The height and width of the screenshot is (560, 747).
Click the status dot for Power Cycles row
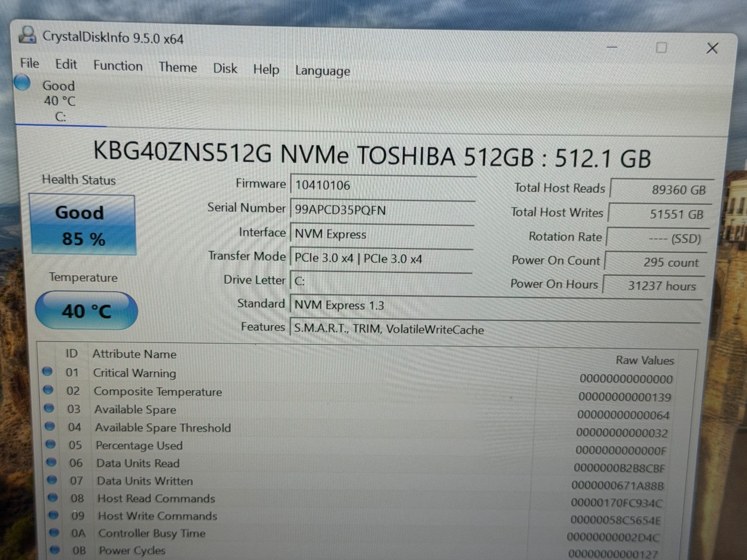pos(55,549)
